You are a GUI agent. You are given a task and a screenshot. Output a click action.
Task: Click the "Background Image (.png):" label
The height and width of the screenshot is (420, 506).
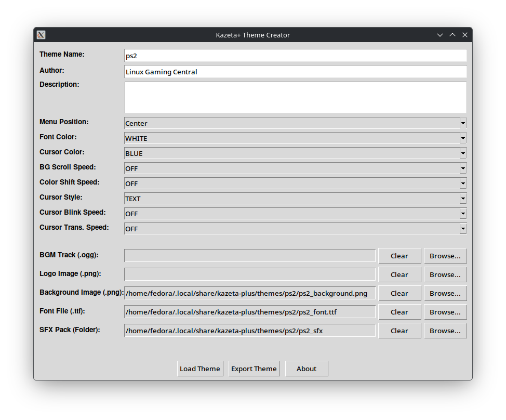82,293
